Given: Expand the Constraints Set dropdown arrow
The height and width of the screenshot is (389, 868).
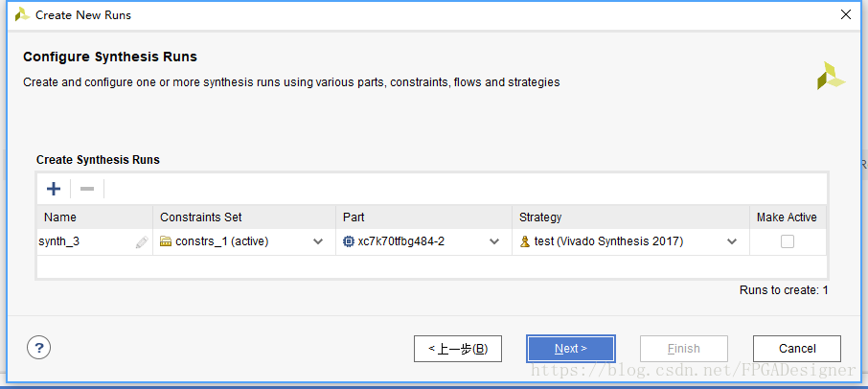Looking at the screenshot, I should [x=318, y=241].
